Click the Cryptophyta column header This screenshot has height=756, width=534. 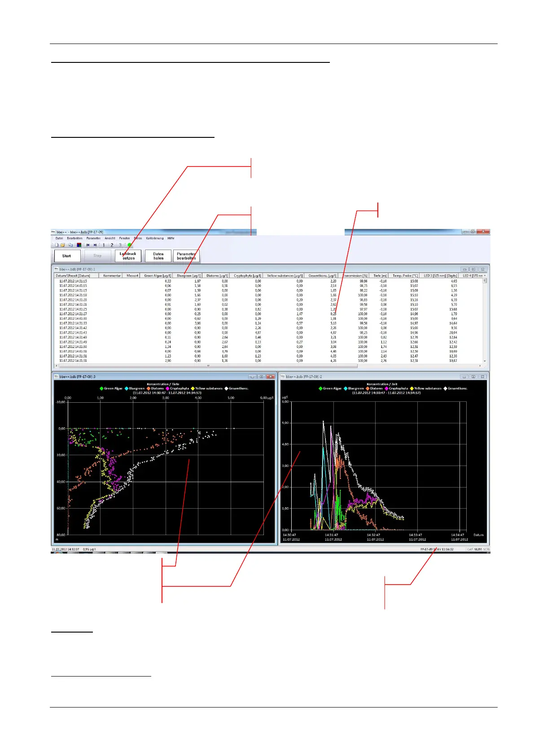click(246, 276)
